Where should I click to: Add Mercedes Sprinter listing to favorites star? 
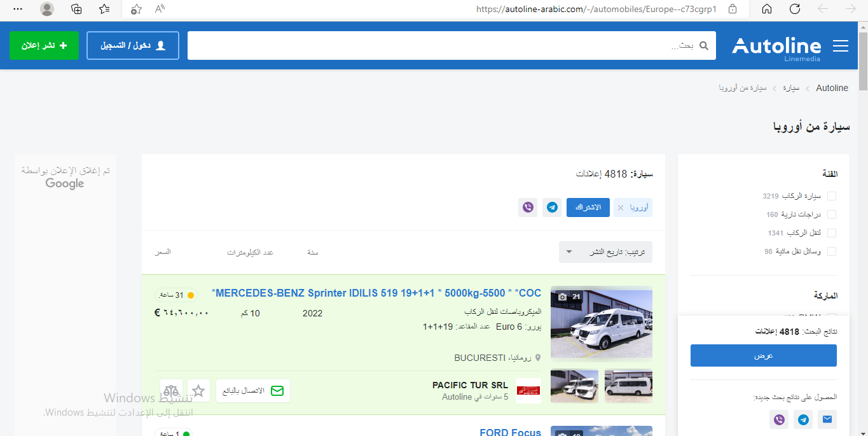coord(198,390)
